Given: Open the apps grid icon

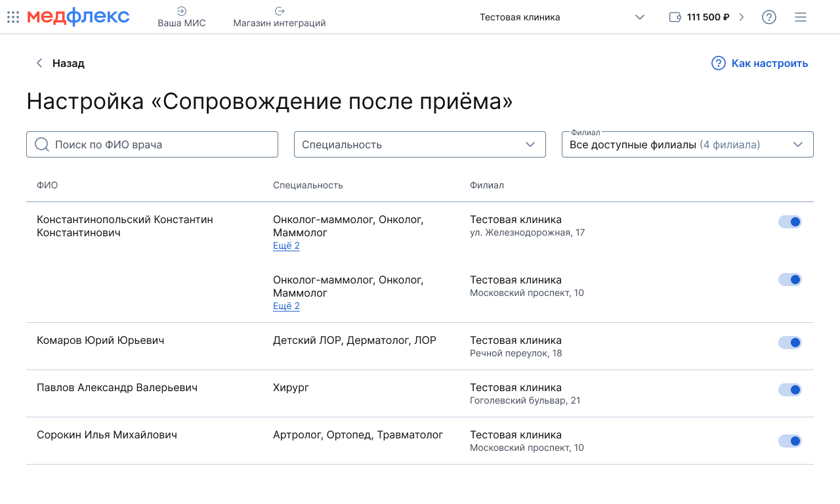Looking at the screenshot, I should (13, 18).
